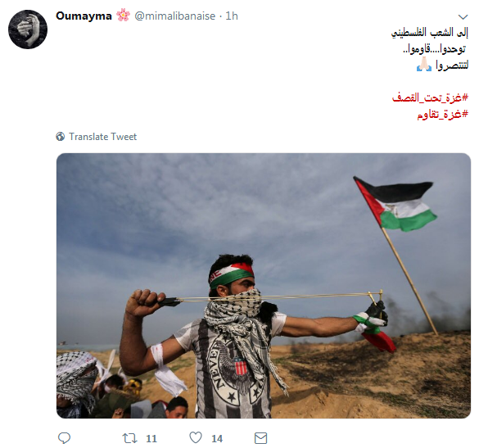Click the retweet count 11
The height and width of the screenshot is (448, 479).
coord(151,438)
